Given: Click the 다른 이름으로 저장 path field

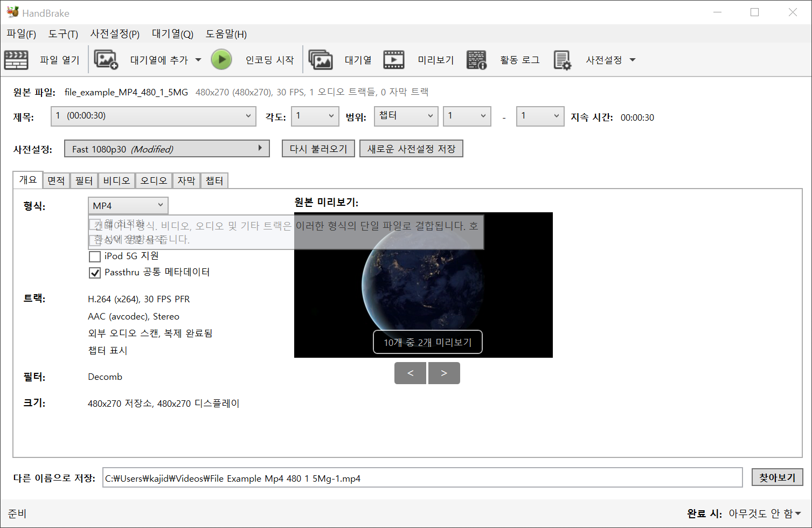Looking at the screenshot, I should 422,478.
